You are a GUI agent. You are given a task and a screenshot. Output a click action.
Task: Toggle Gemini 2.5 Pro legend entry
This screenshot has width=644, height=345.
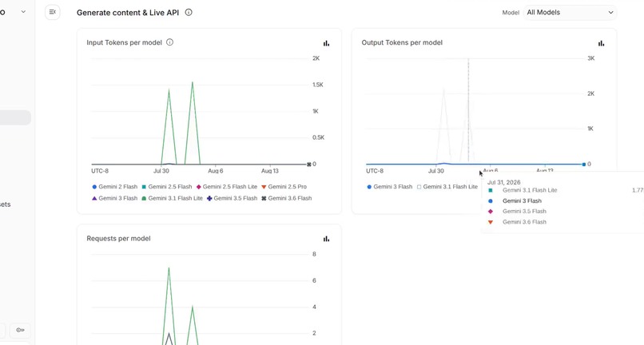[x=284, y=186]
